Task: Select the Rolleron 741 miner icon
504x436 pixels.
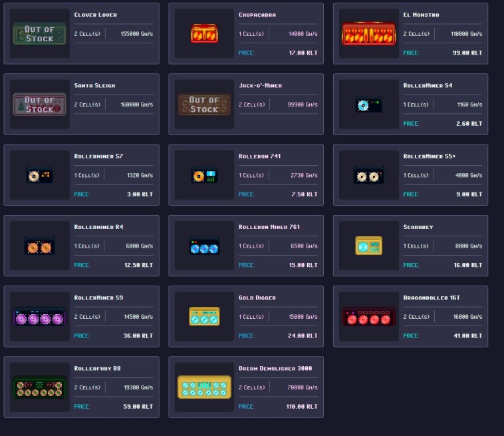Action: click(204, 175)
